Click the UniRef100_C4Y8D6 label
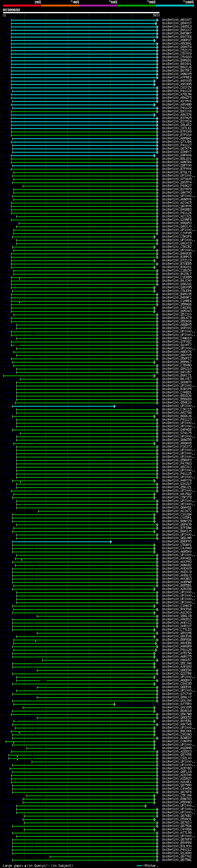Image resolution: width=197 pixels, height=868 pixels. pos(177,829)
